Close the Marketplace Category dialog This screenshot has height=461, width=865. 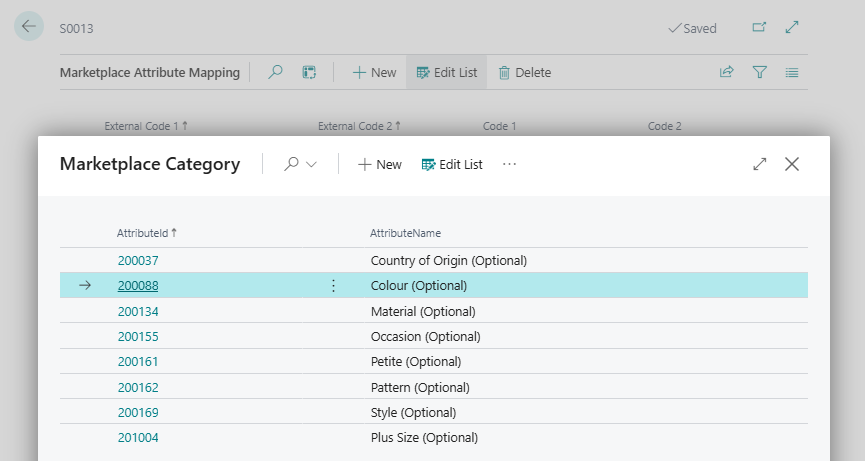tap(792, 164)
